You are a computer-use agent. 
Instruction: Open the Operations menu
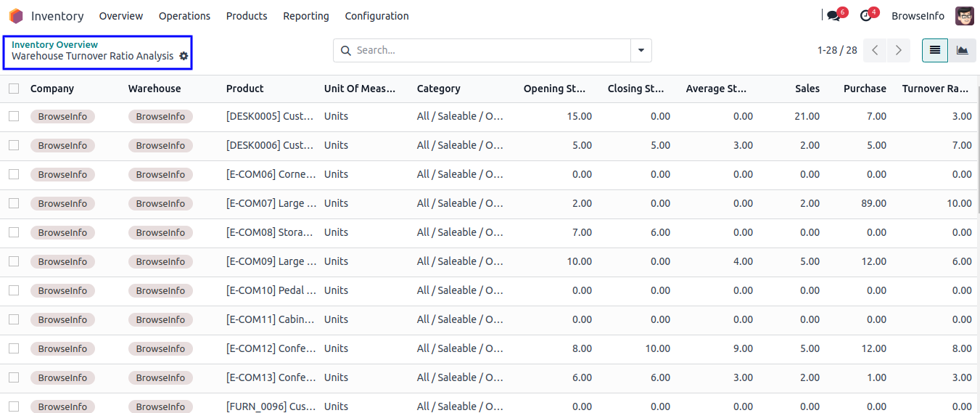tap(184, 16)
